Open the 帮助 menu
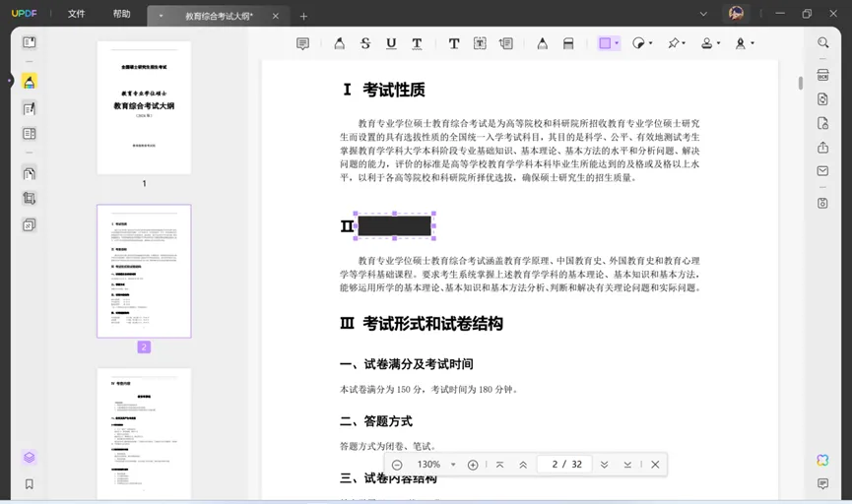 pyautogui.click(x=122, y=14)
